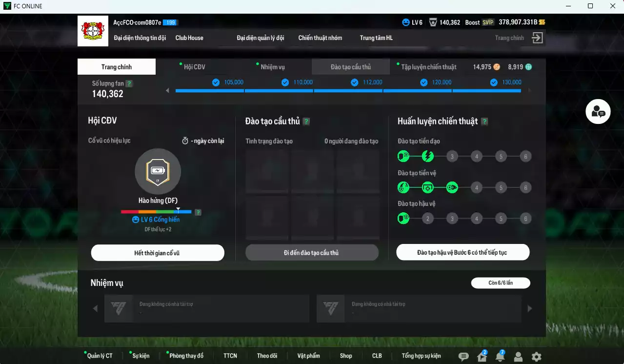The height and width of the screenshot is (364, 624).
Task: Click the Hết thời gian cổ vũ button
Action: click(x=158, y=253)
